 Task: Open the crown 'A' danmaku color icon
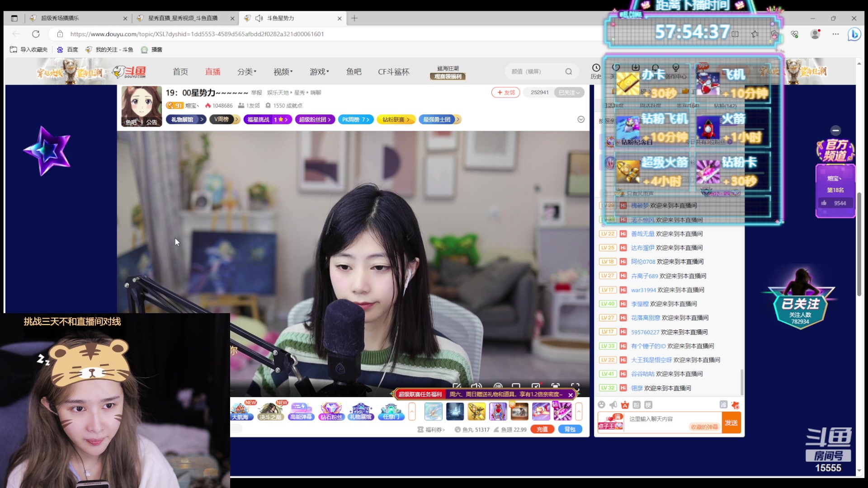click(x=625, y=404)
